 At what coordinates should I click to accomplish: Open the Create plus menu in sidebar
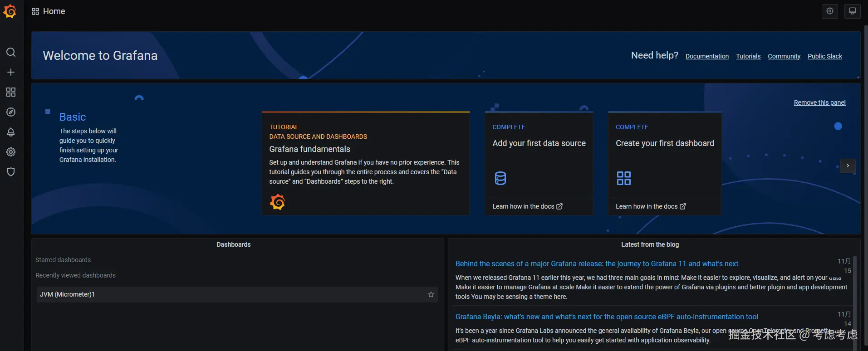[x=11, y=72]
